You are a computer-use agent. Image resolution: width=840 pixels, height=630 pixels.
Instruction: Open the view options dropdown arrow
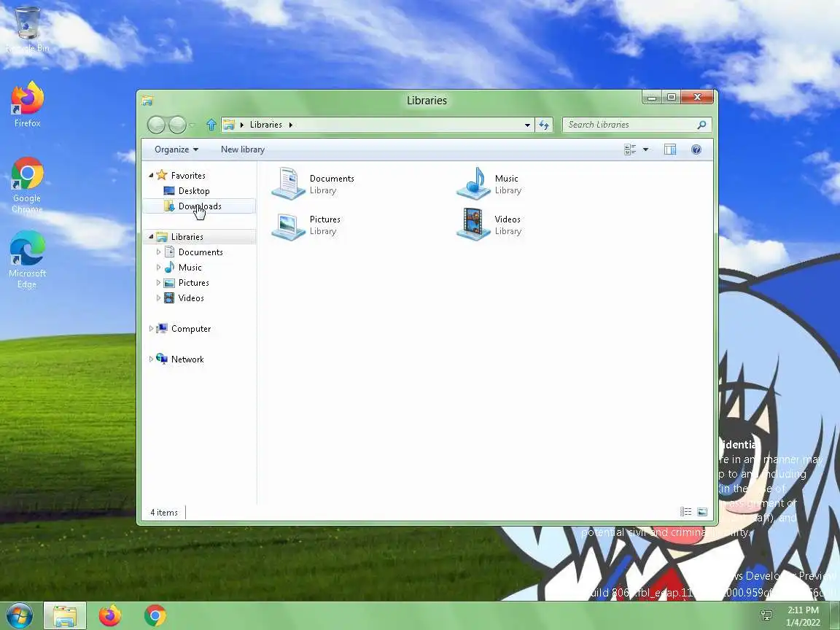(645, 149)
